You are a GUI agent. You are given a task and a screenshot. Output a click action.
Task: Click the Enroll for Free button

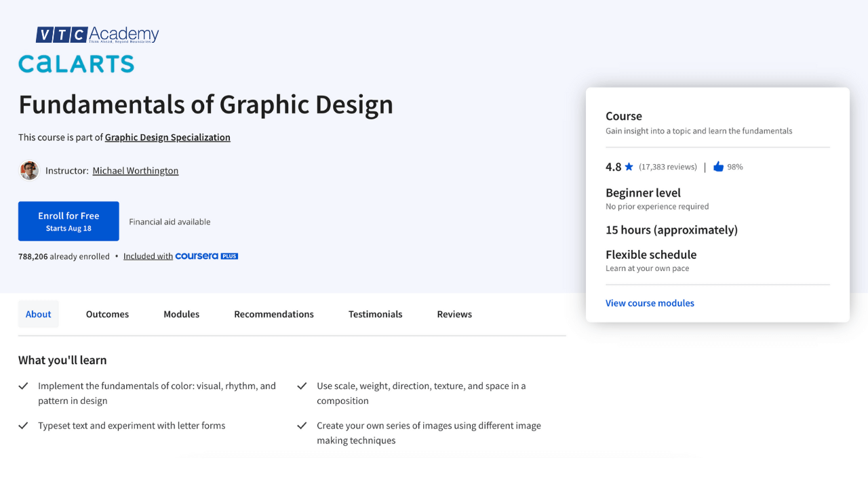(x=68, y=221)
